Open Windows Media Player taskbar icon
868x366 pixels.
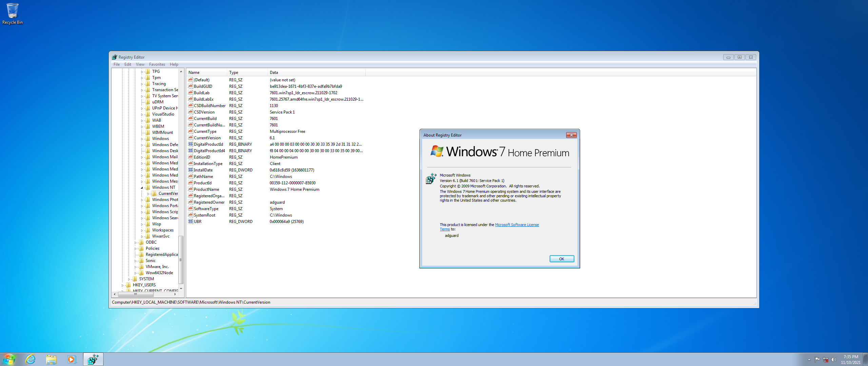pyautogui.click(x=72, y=359)
